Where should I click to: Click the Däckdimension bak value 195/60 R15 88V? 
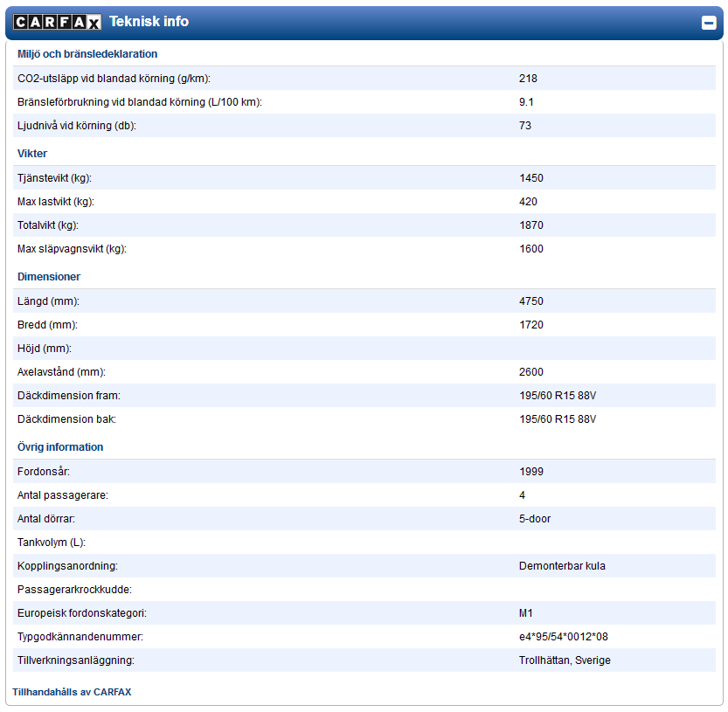558,419
